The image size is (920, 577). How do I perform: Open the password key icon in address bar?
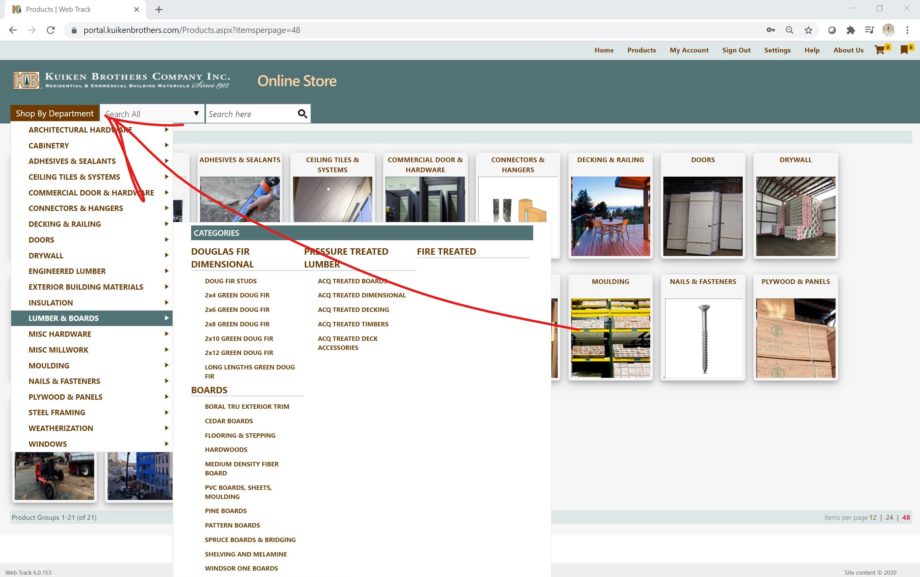tap(770, 30)
